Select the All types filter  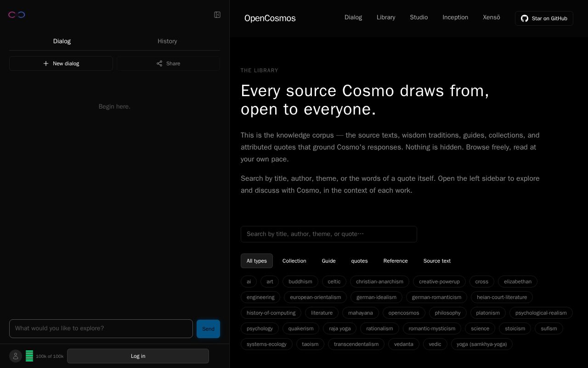[257, 261]
